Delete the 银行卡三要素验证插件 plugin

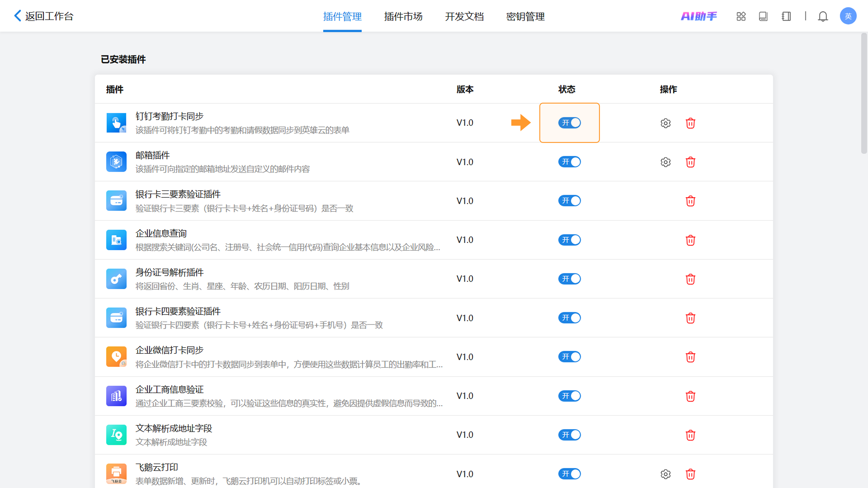690,201
